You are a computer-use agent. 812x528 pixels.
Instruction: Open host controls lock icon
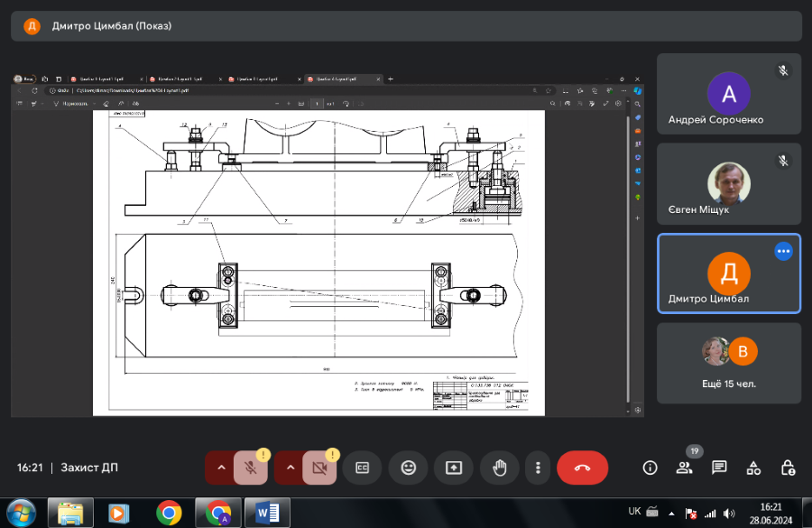(x=788, y=468)
